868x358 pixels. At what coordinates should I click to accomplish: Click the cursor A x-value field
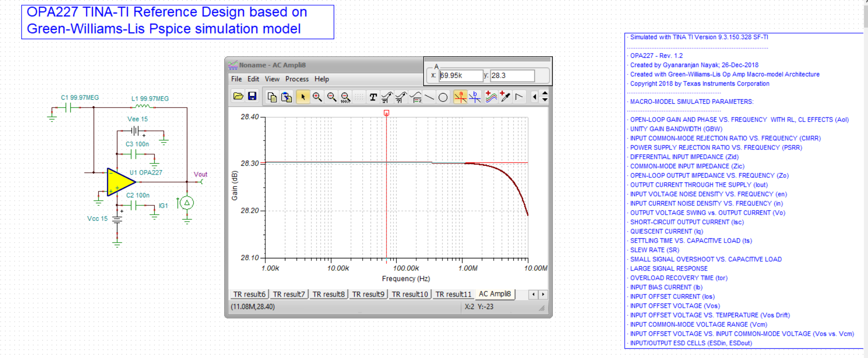[x=461, y=75]
